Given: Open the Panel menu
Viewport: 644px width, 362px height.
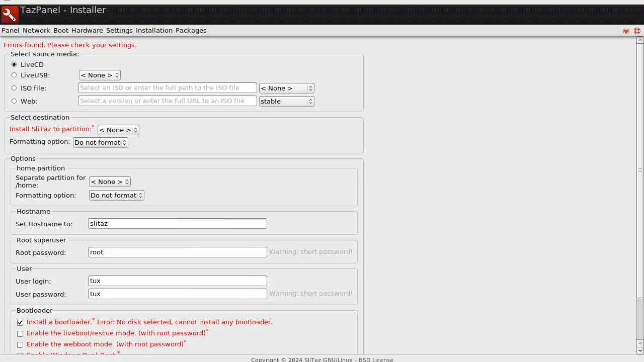Looking at the screenshot, I should [x=11, y=31].
